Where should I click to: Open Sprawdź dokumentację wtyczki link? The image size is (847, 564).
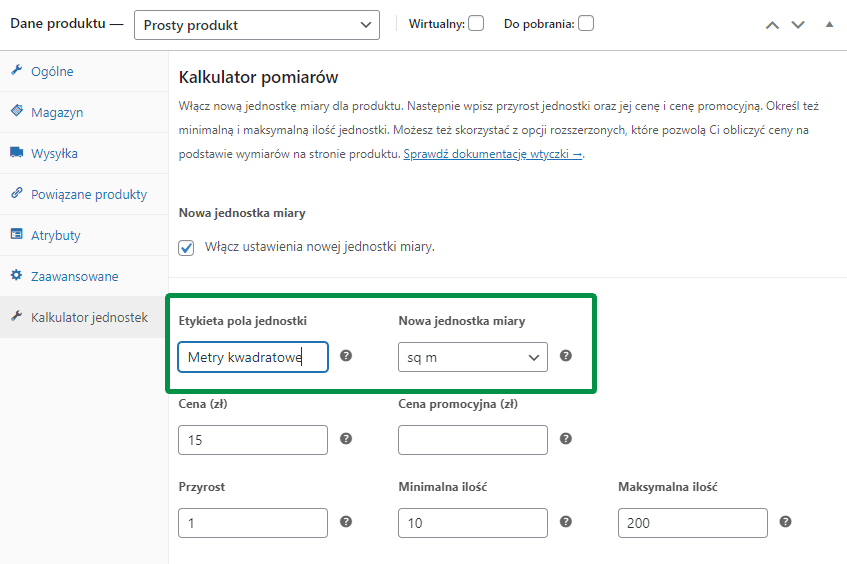493,154
